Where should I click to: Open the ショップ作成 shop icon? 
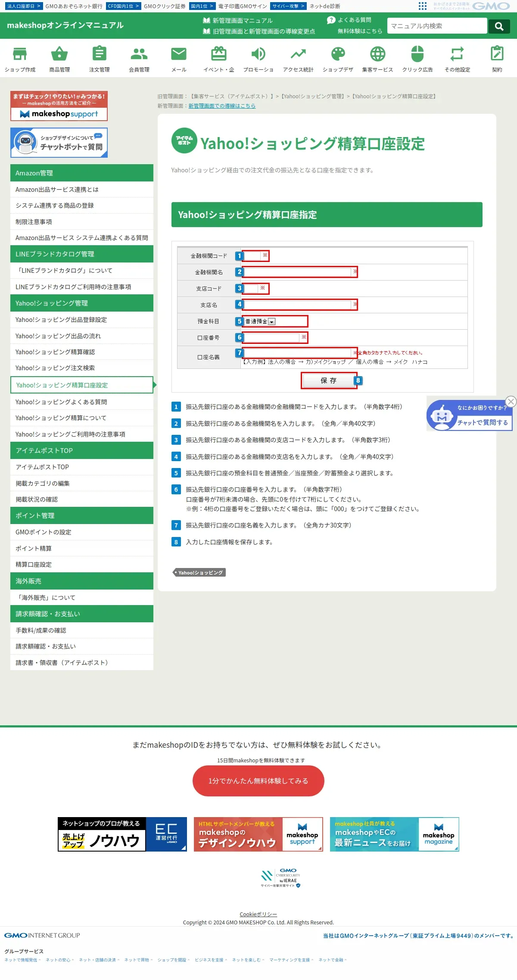tap(20, 54)
